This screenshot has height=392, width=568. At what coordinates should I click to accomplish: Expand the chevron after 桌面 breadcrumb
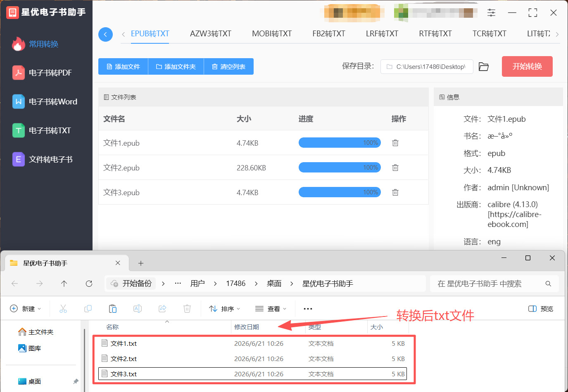292,283
